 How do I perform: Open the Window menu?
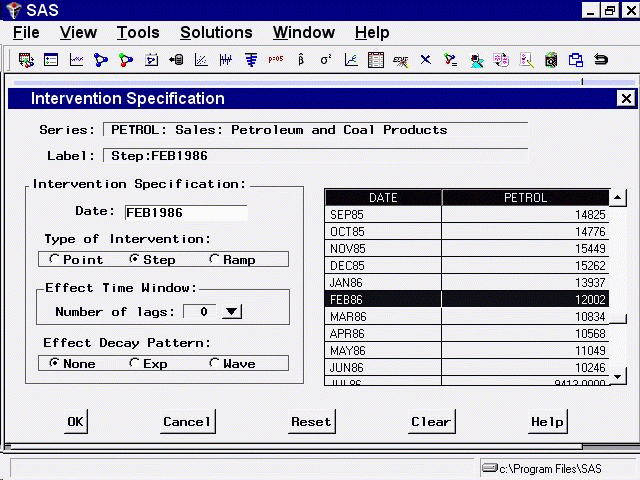click(x=304, y=33)
